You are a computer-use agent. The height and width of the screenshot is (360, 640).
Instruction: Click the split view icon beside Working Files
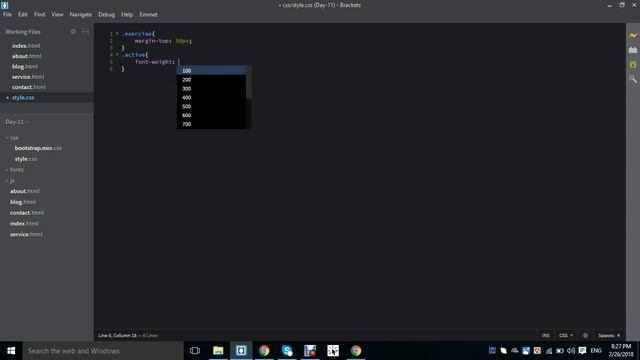click(x=85, y=31)
